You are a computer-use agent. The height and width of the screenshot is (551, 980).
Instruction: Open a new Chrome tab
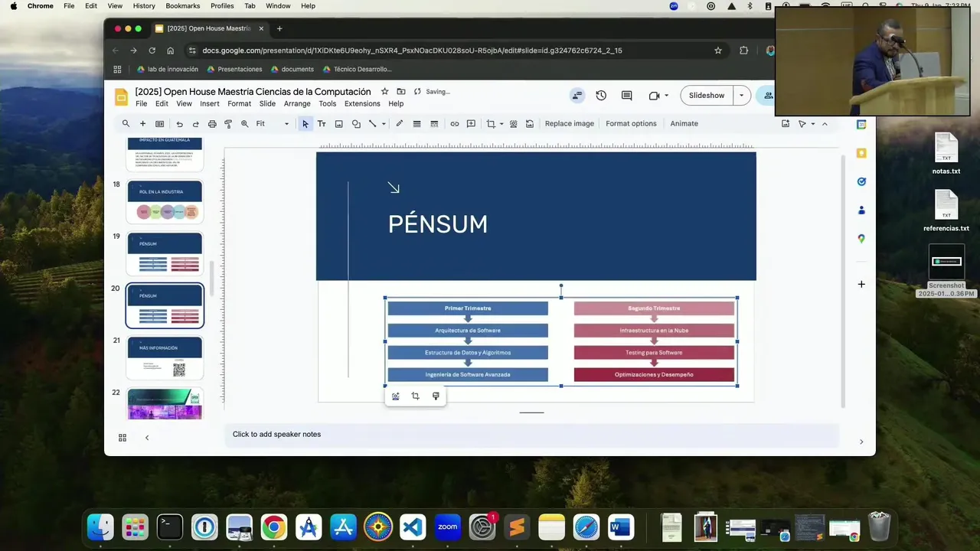279,28
